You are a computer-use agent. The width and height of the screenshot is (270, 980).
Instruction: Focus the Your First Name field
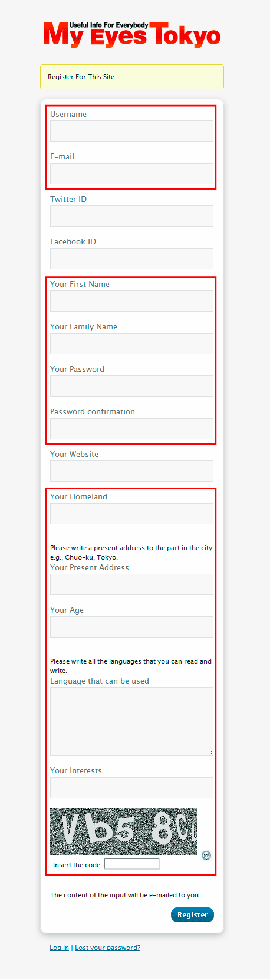point(131,301)
